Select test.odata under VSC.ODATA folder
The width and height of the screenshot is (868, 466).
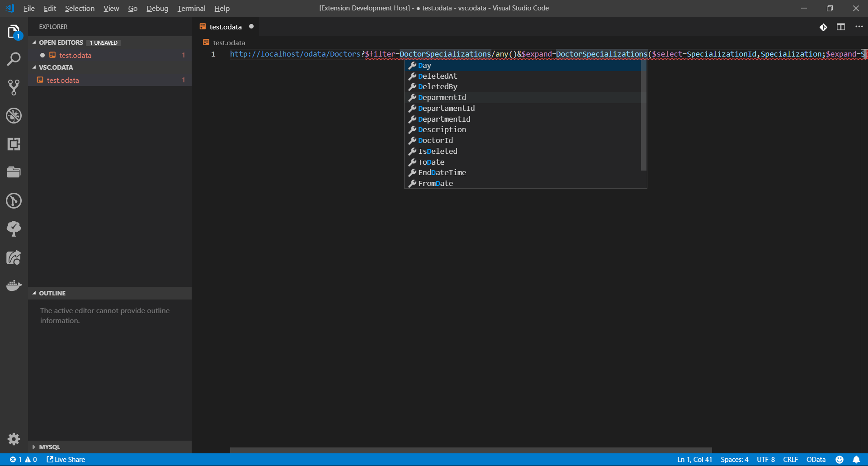(x=110, y=80)
